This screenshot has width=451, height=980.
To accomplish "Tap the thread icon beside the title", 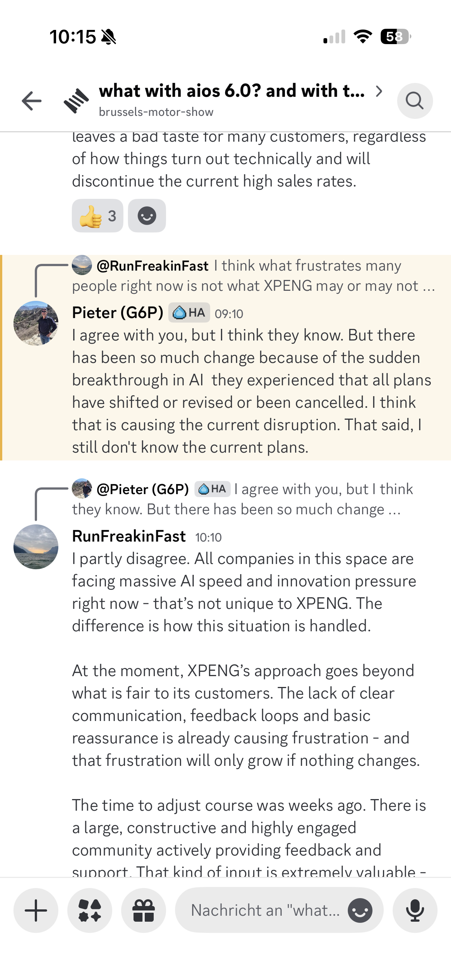I will point(76,101).
